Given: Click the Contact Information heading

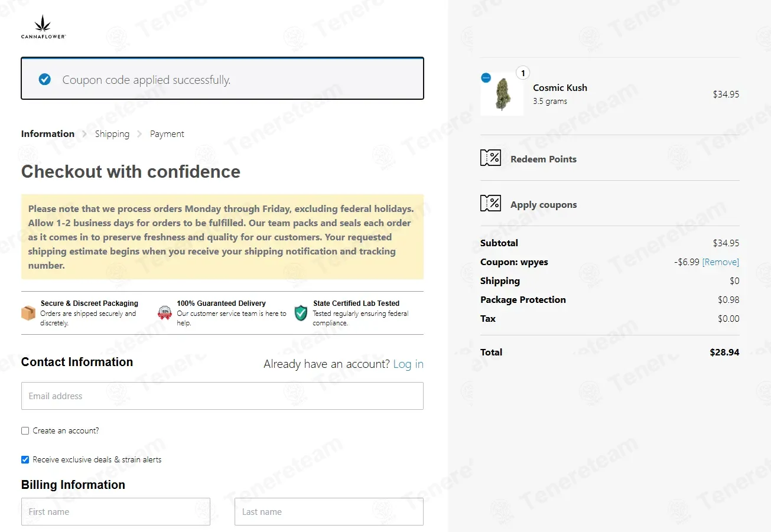Looking at the screenshot, I should coord(77,362).
